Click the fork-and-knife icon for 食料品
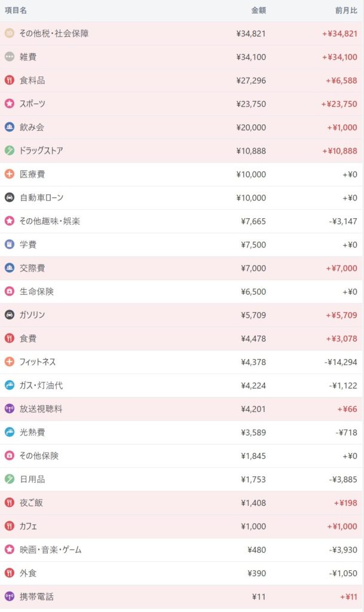 click(10, 80)
